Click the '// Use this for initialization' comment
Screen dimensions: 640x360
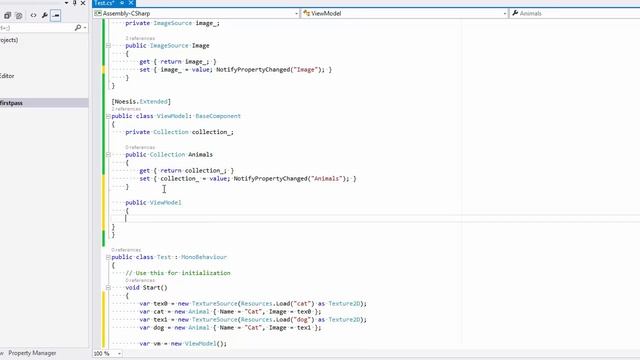[178, 273]
